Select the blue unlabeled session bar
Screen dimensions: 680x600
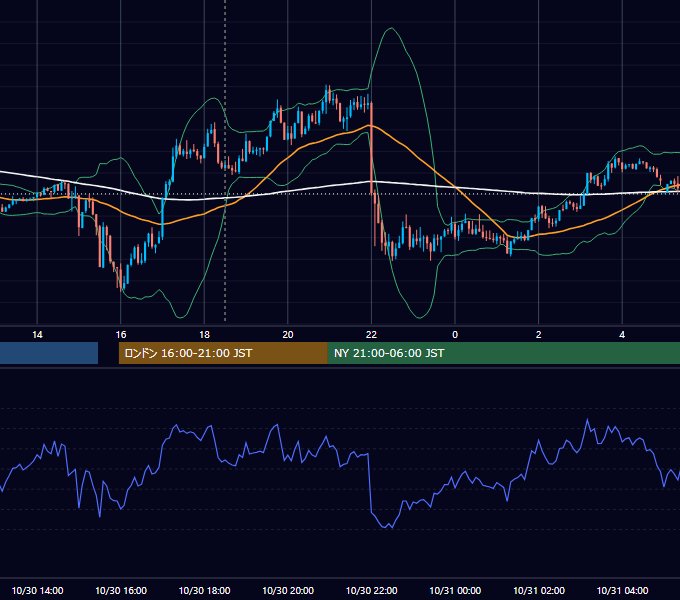pos(49,353)
